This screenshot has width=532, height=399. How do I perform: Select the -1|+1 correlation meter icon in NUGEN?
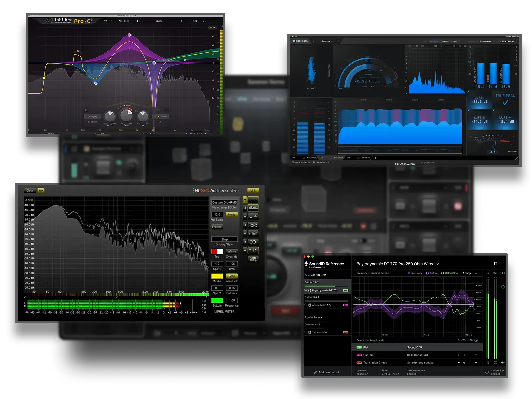254,250
